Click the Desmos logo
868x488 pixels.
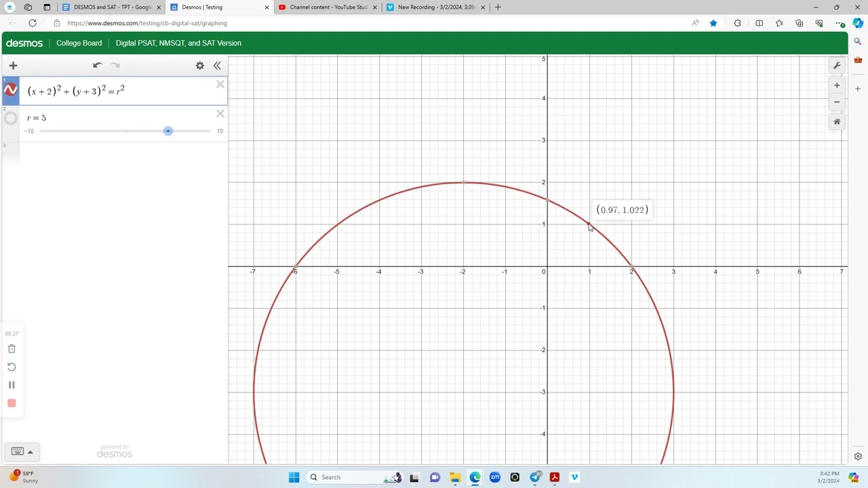[x=24, y=43]
